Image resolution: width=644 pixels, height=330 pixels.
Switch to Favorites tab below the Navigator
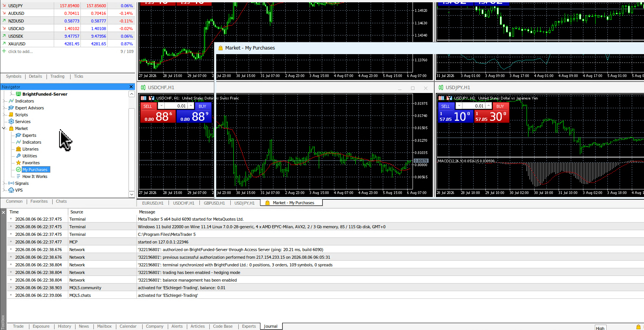[39, 201]
